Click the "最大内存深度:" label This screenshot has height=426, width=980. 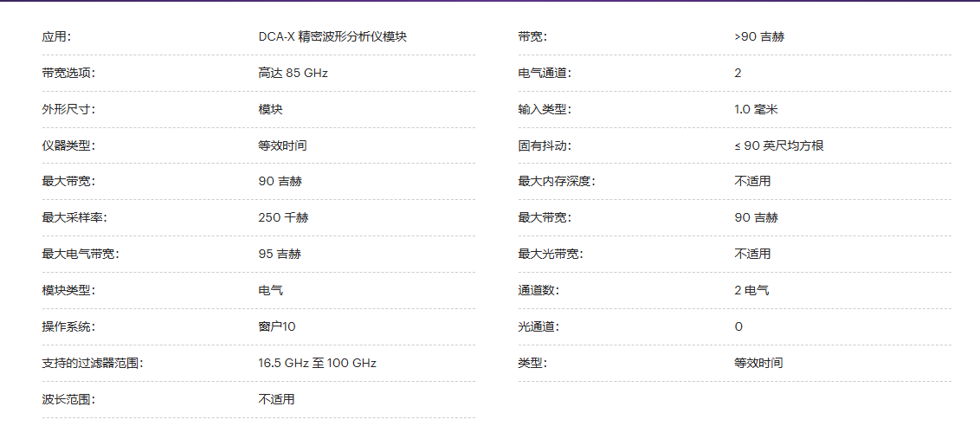click(x=557, y=182)
